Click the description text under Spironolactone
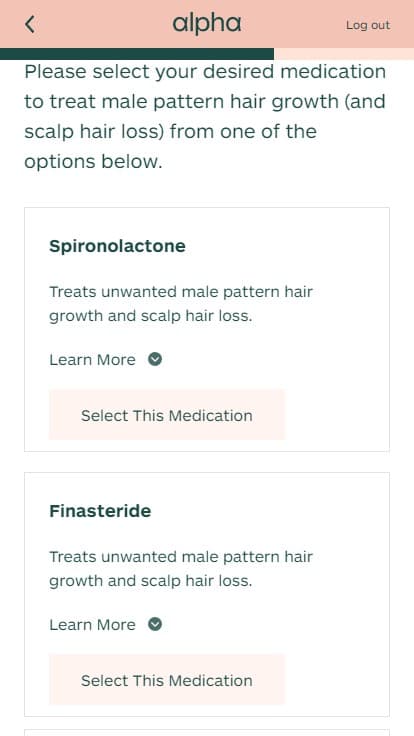The image size is (414, 736). click(x=181, y=304)
